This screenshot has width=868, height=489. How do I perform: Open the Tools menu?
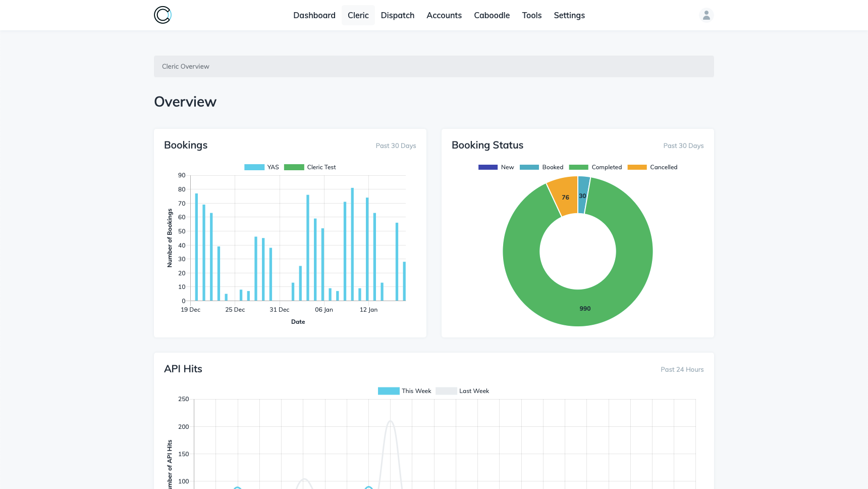click(532, 15)
